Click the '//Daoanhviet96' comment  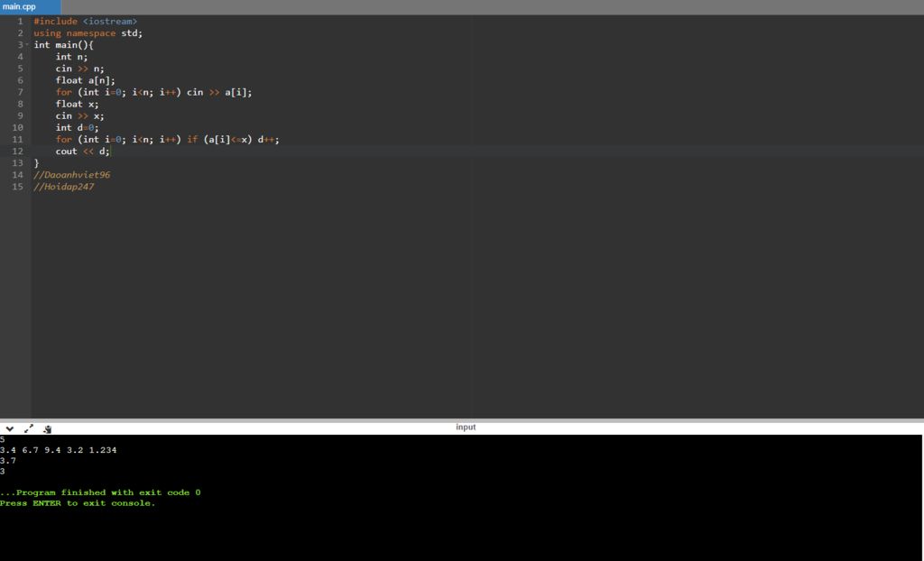(72, 174)
